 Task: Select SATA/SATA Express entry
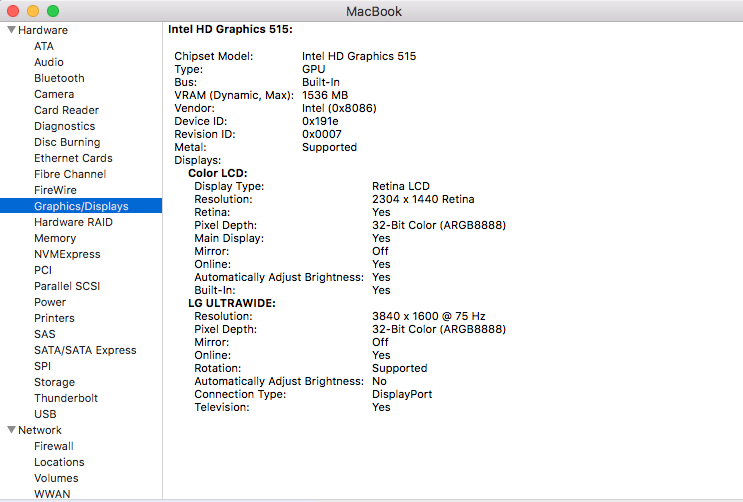click(x=85, y=350)
